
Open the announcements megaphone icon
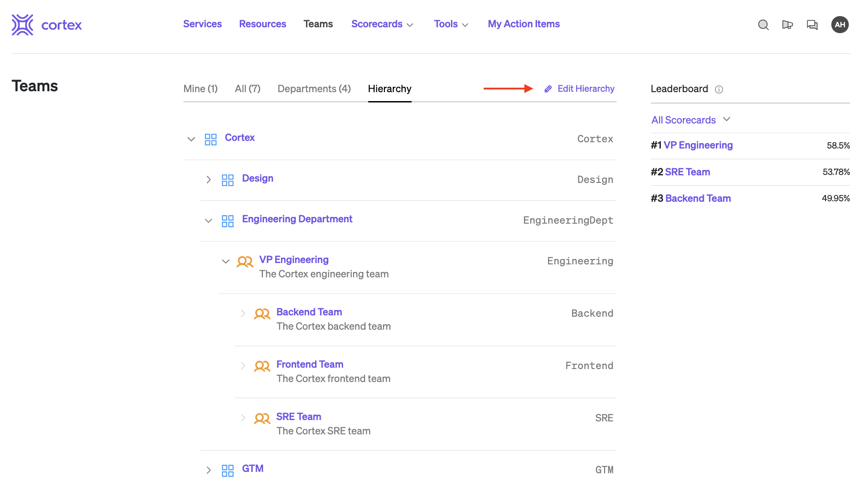(x=787, y=25)
